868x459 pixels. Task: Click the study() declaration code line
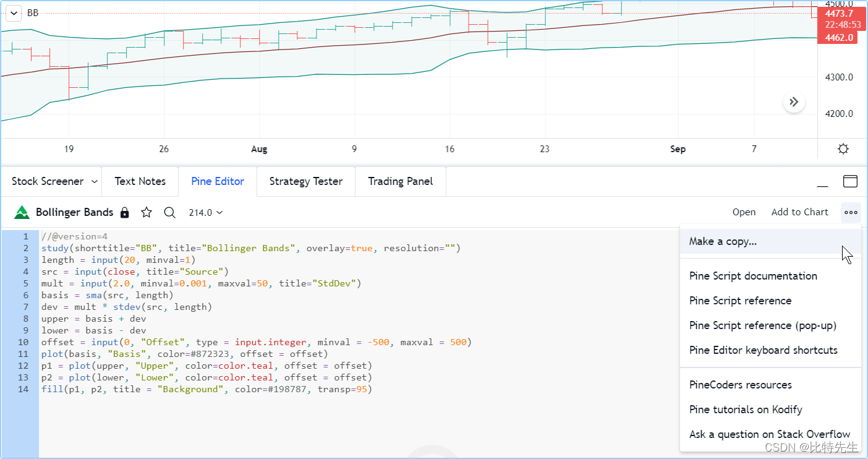point(251,248)
